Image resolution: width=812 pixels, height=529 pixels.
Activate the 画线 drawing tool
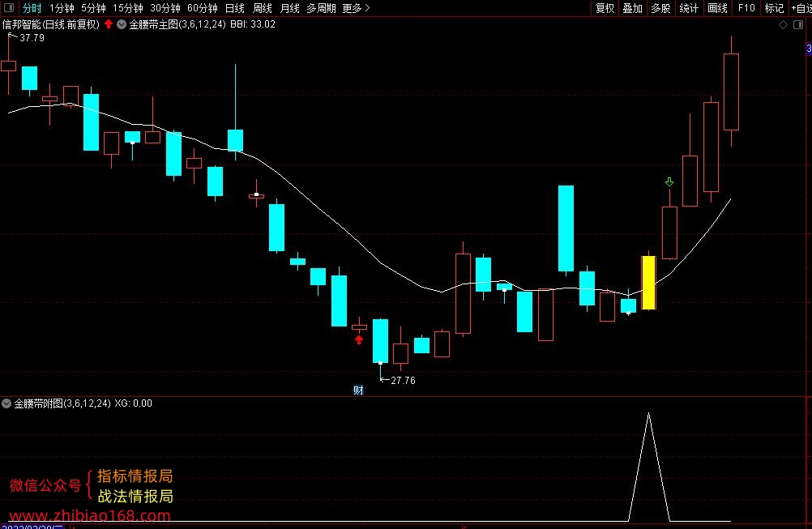point(717,8)
